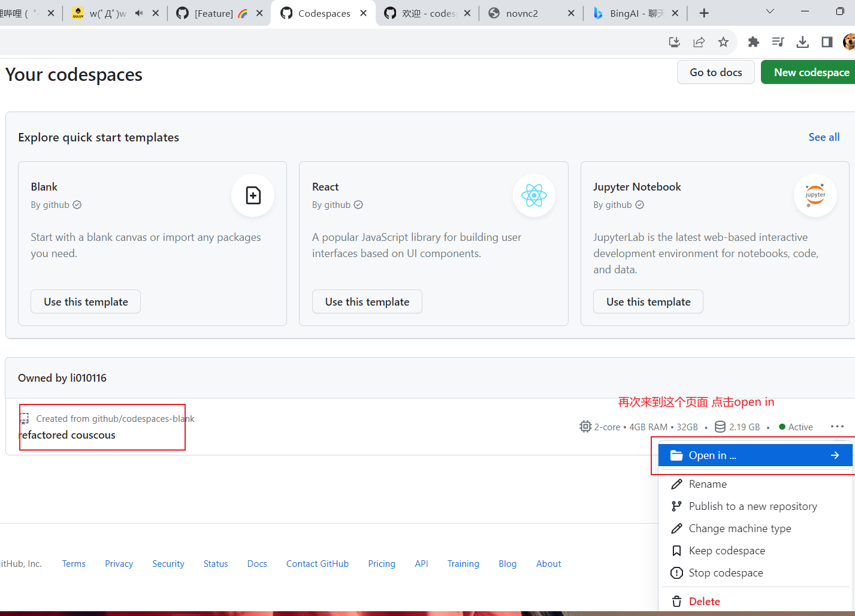Open a new browser tab

[704, 13]
